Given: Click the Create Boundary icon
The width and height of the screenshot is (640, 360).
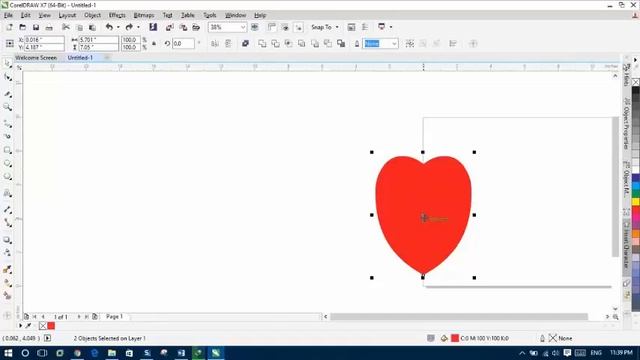Looking at the screenshot, I should click(x=341, y=44).
